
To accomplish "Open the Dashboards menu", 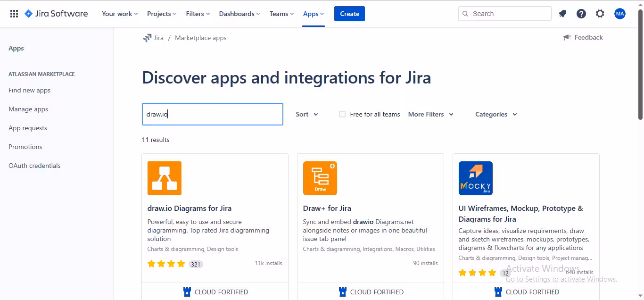I will 239,14.
